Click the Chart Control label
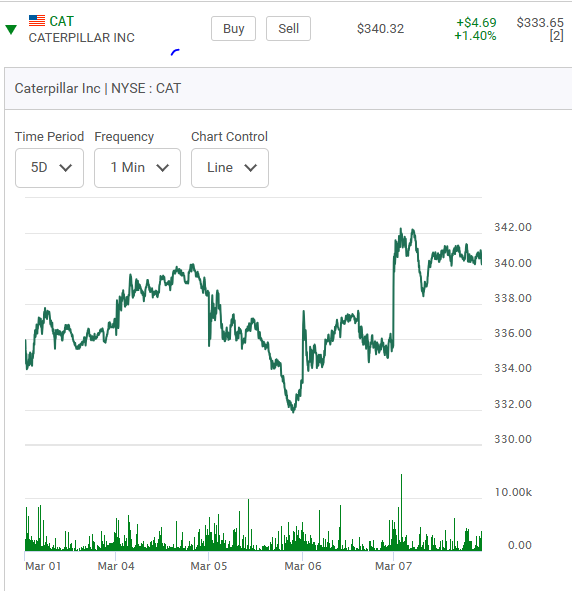Viewport: 572px width, 591px height. click(229, 136)
